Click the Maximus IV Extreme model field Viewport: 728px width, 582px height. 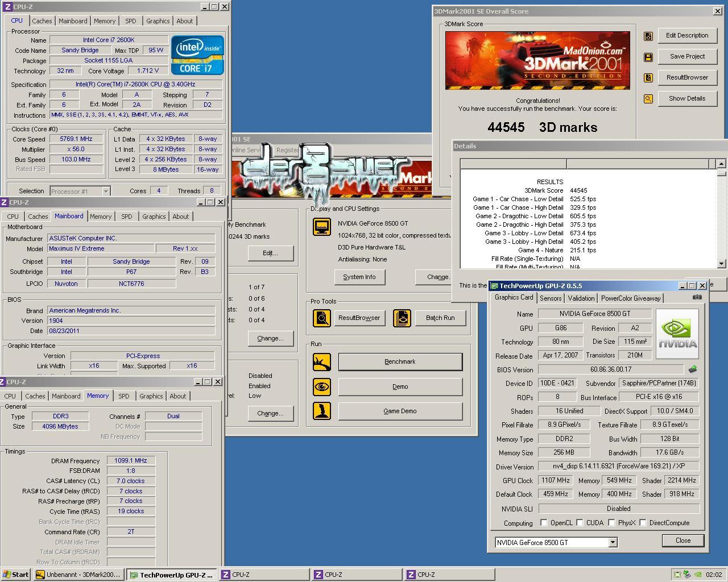tap(101, 248)
